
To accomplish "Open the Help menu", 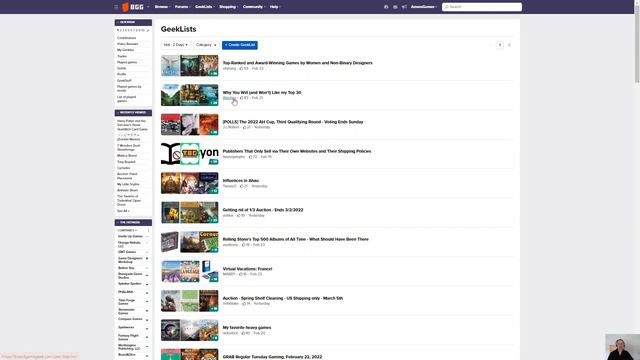I will pyautogui.click(x=275, y=7).
